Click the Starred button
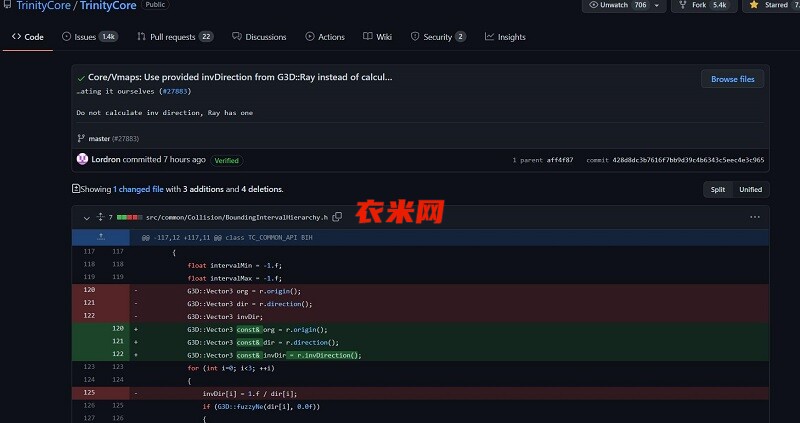Viewport: 800px width, 423px height. click(x=771, y=5)
